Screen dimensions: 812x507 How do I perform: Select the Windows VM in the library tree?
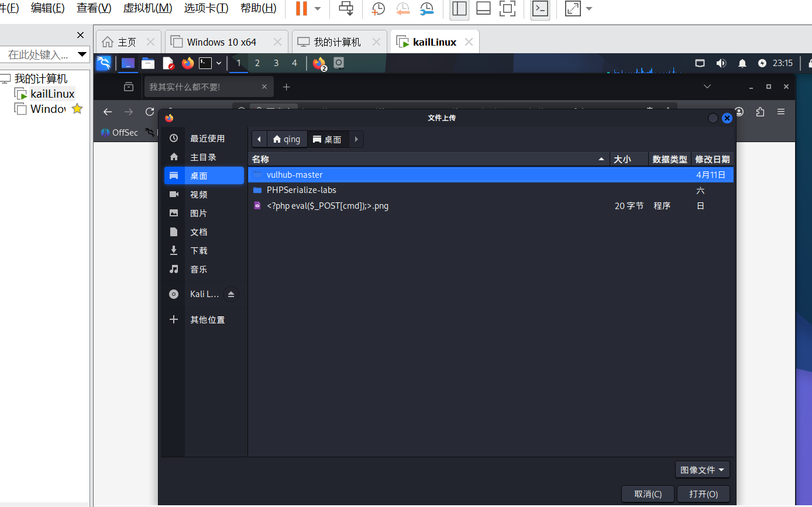coord(47,109)
